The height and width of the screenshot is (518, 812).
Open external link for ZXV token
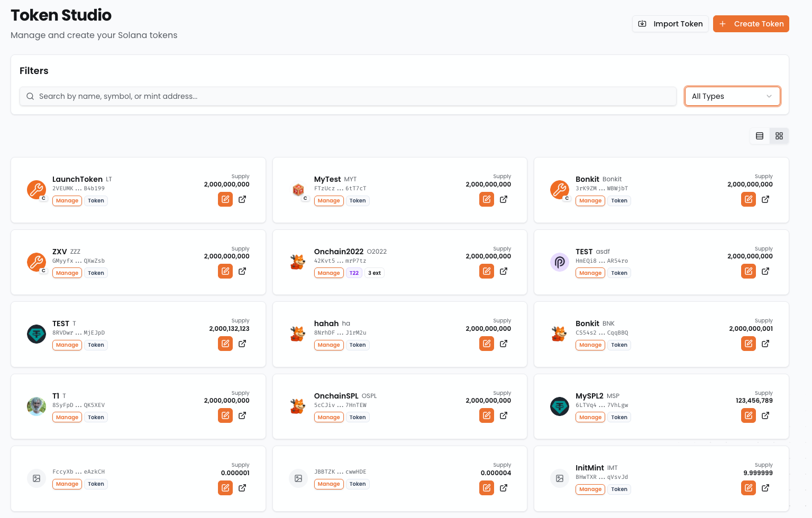[x=242, y=271]
